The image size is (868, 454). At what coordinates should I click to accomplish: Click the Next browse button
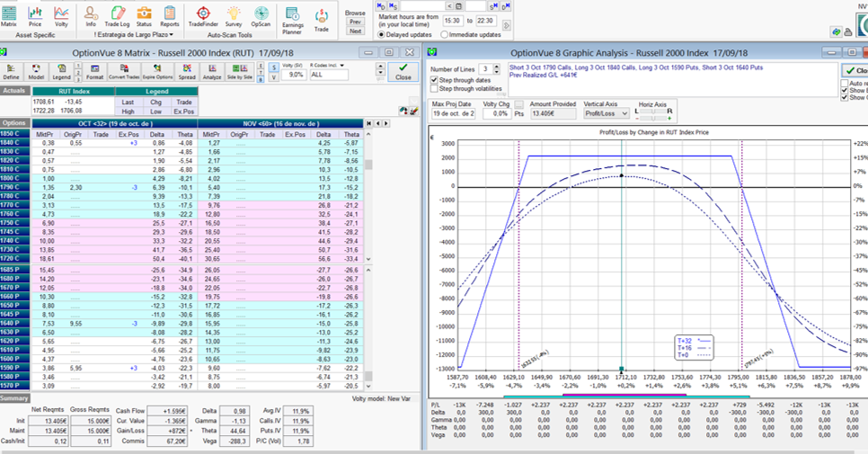point(355,31)
